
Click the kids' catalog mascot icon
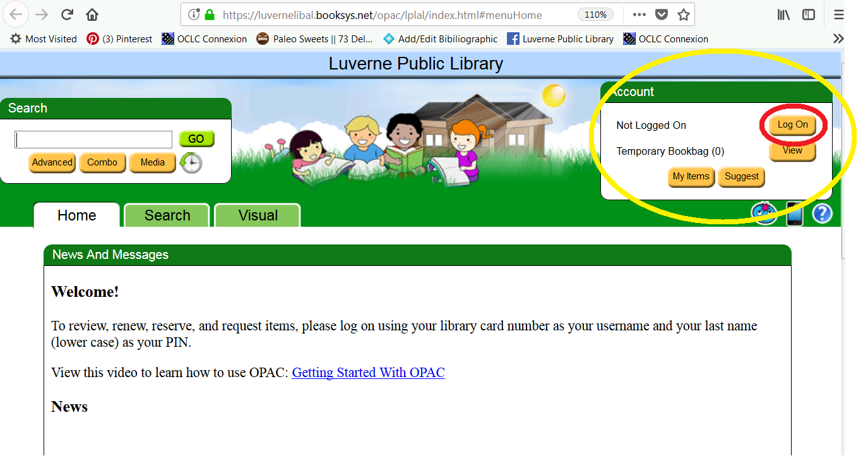click(x=764, y=213)
